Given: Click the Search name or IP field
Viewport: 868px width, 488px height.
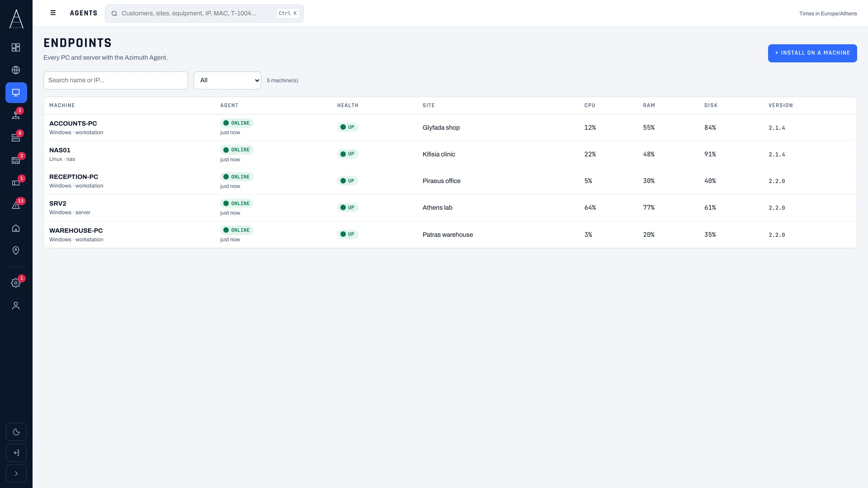Looking at the screenshot, I should pos(116,80).
